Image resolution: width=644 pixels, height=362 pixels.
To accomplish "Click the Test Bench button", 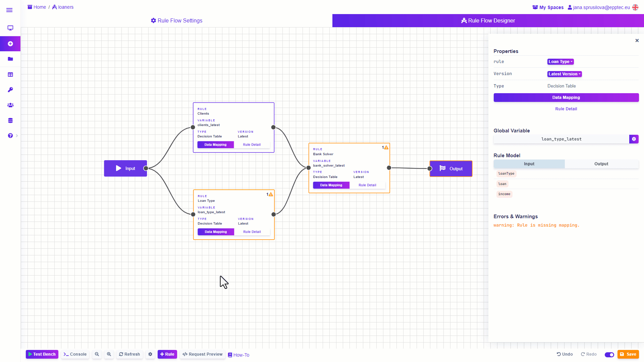I will 42,354.
